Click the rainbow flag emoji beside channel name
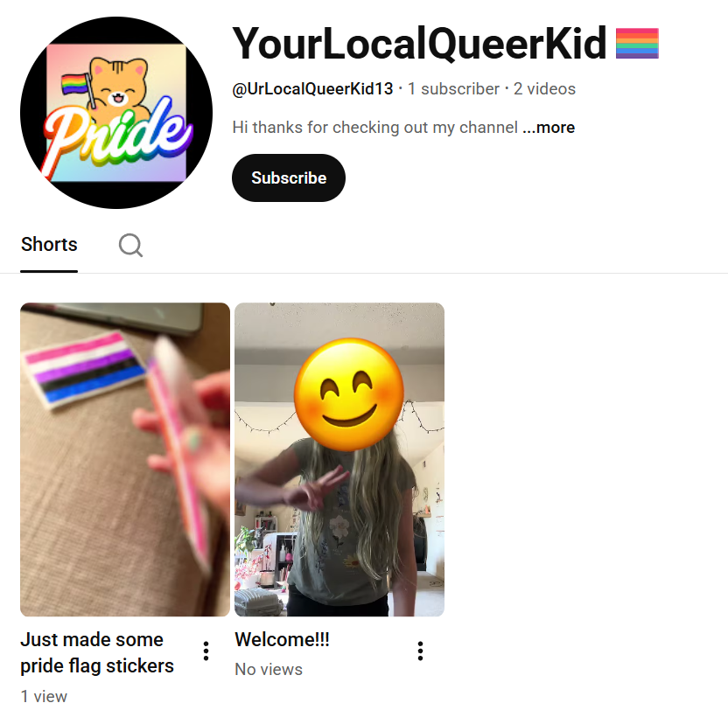 tap(637, 43)
